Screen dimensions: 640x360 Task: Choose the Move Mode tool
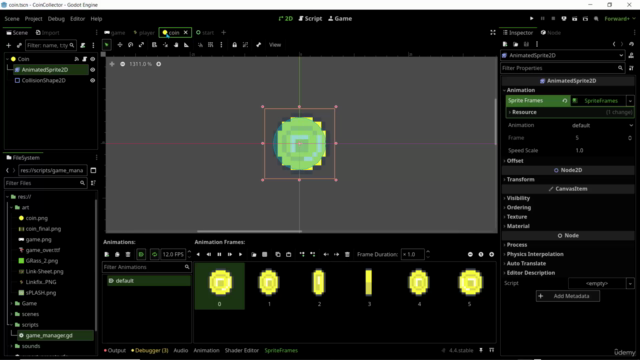pyautogui.click(x=120, y=45)
